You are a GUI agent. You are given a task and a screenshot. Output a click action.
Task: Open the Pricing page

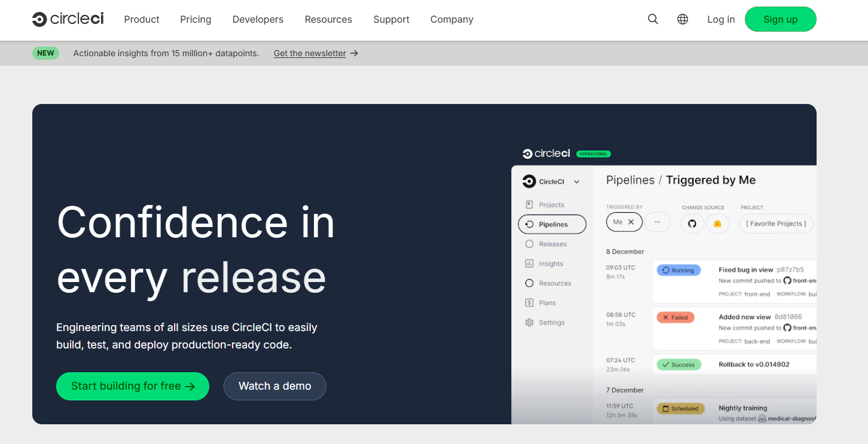(195, 19)
